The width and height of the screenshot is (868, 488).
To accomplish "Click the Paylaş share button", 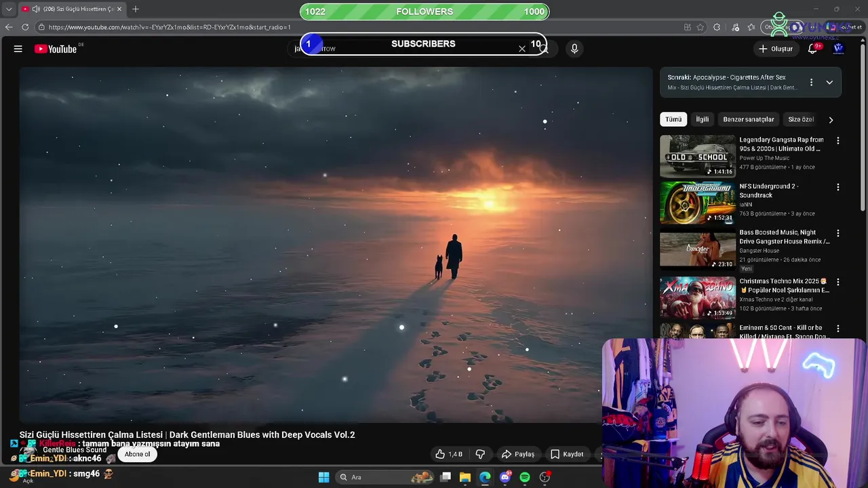I will [518, 454].
